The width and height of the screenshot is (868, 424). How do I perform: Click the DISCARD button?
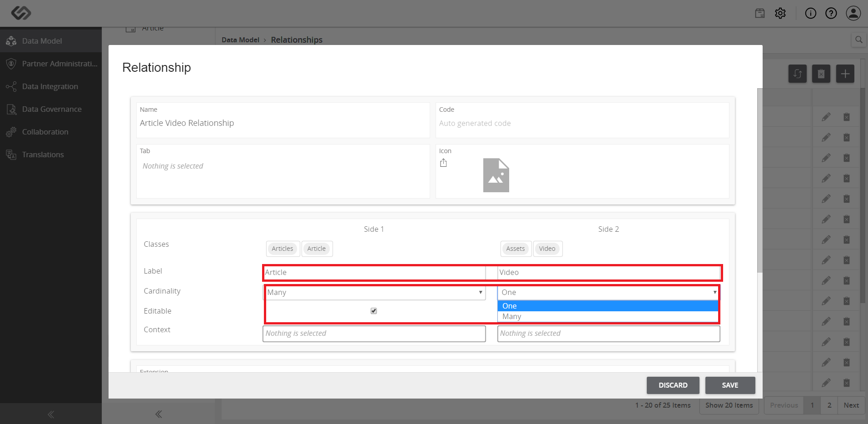click(x=673, y=385)
